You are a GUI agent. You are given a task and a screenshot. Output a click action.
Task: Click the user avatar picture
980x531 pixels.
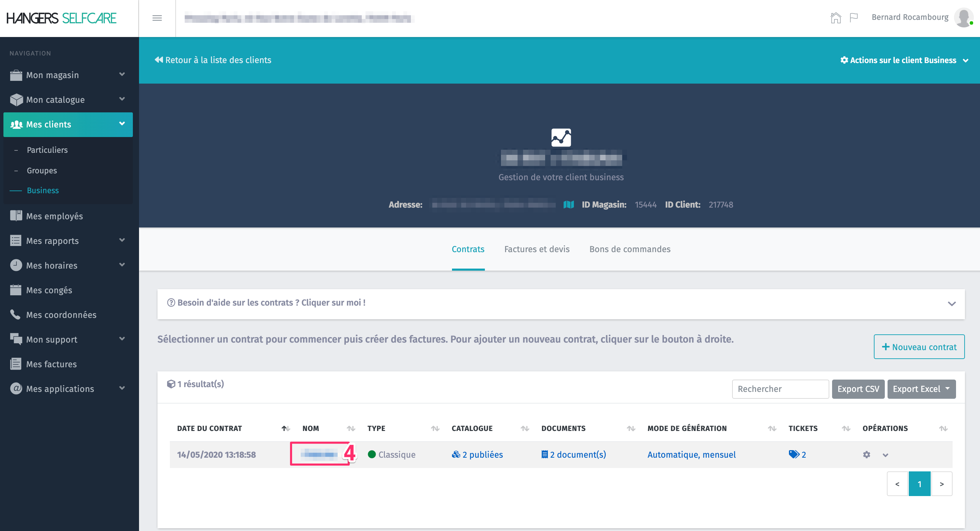[964, 17]
